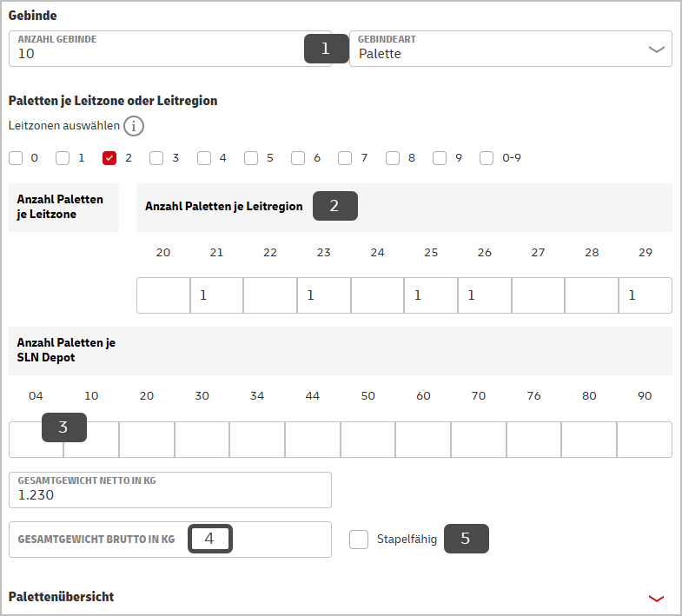Image resolution: width=682 pixels, height=616 pixels.
Task: Click Leitregion 22 pallet field
Action: click(x=270, y=295)
